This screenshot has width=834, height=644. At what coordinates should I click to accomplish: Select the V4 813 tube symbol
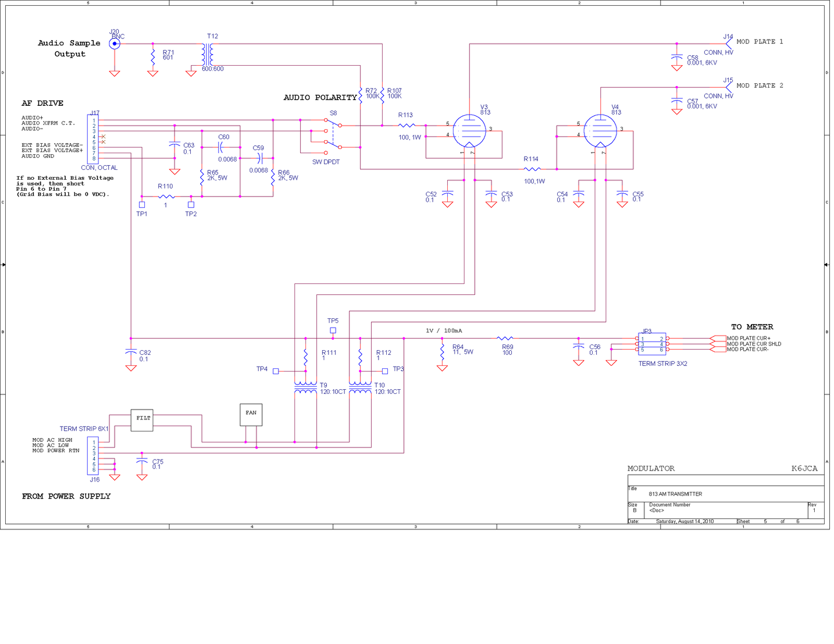(x=600, y=130)
